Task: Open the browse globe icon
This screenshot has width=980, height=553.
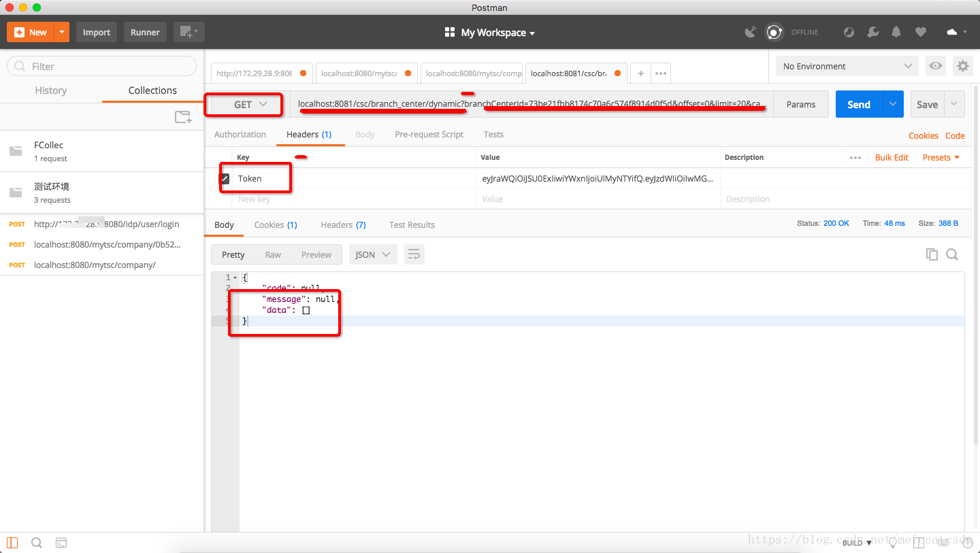Action: tap(849, 32)
